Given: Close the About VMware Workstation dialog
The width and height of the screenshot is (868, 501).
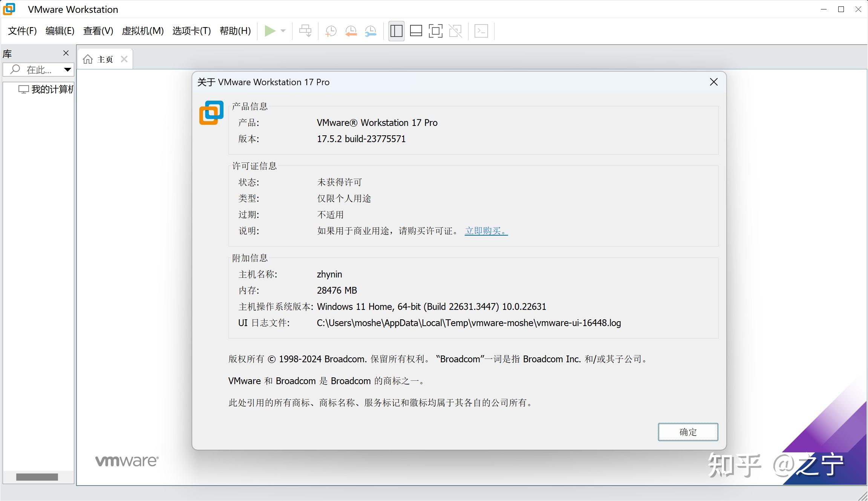Looking at the screenshot, I should pos(713,82).
